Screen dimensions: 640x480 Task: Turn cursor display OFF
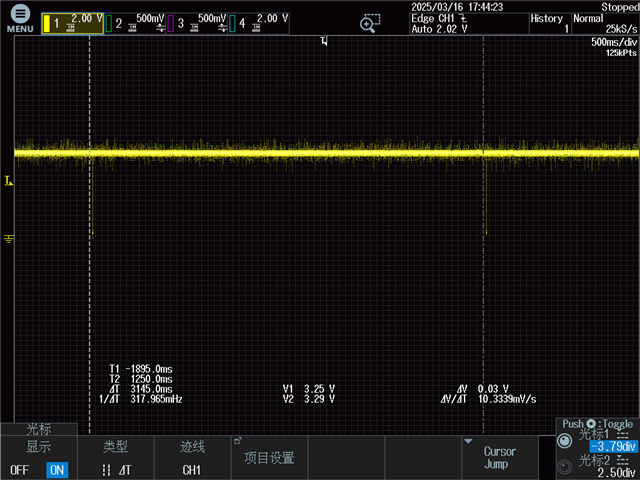click(x=19, y=470)
